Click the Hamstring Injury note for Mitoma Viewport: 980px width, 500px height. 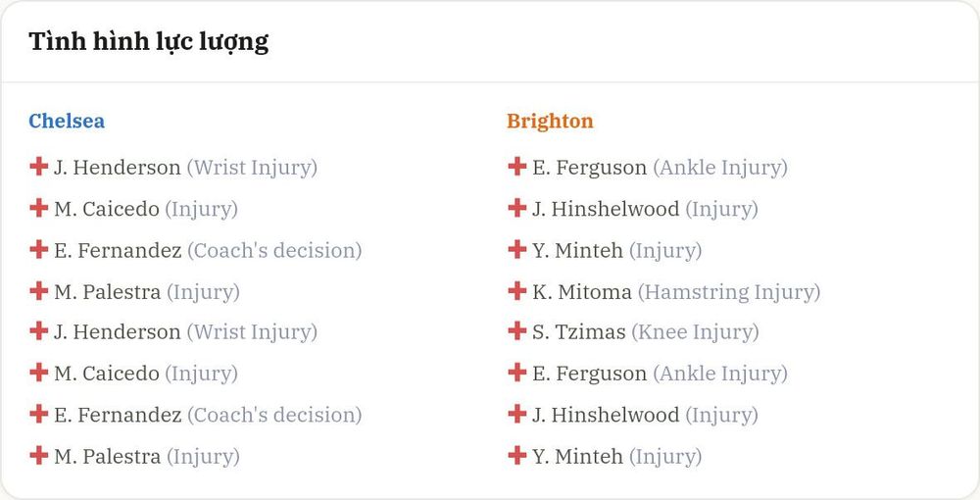pyautogui.click(x=729, y=292)
